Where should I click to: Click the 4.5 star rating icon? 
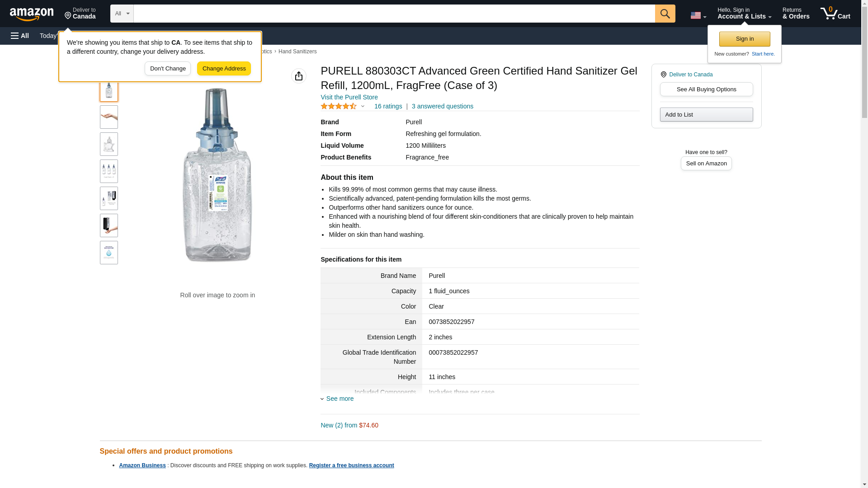(x=339, y=106)
